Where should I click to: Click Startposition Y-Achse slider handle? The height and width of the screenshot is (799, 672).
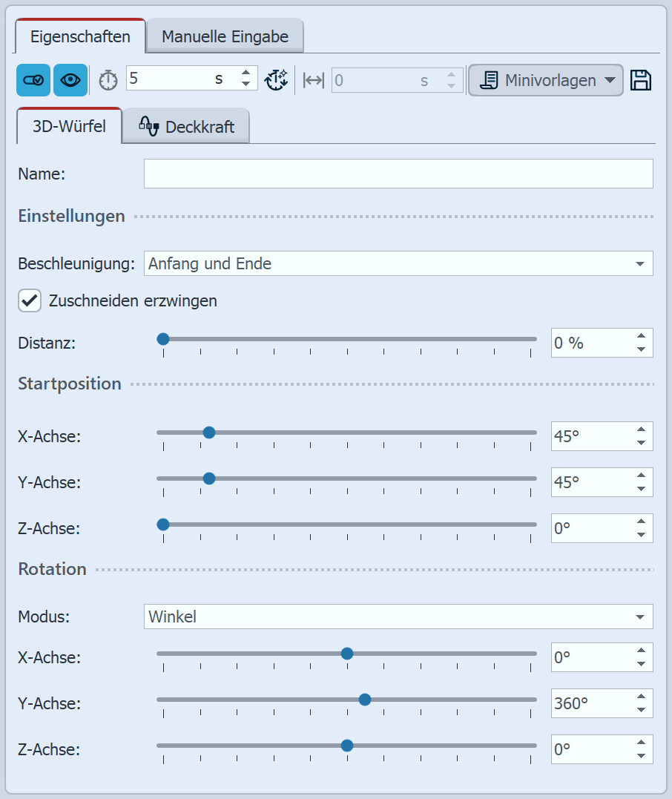pyautogui.click(x=209, y=479)
